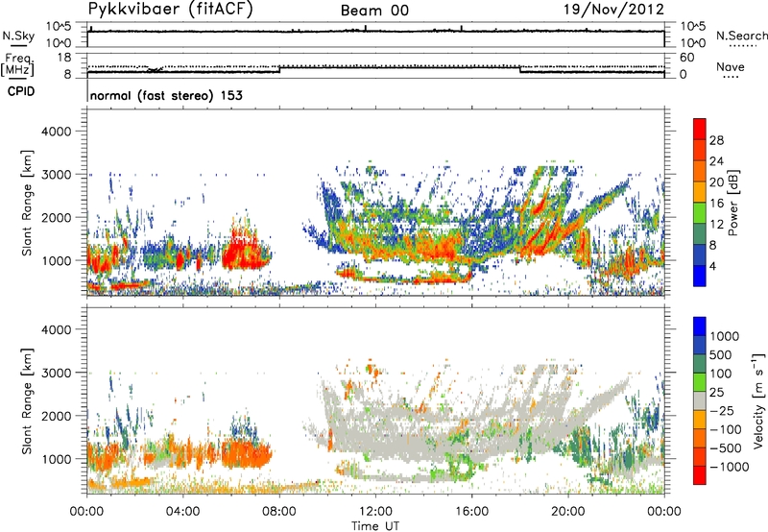The image size is (768, 532).
Task: Click the '12:00' time axis tick label
Action: point(375,512)
